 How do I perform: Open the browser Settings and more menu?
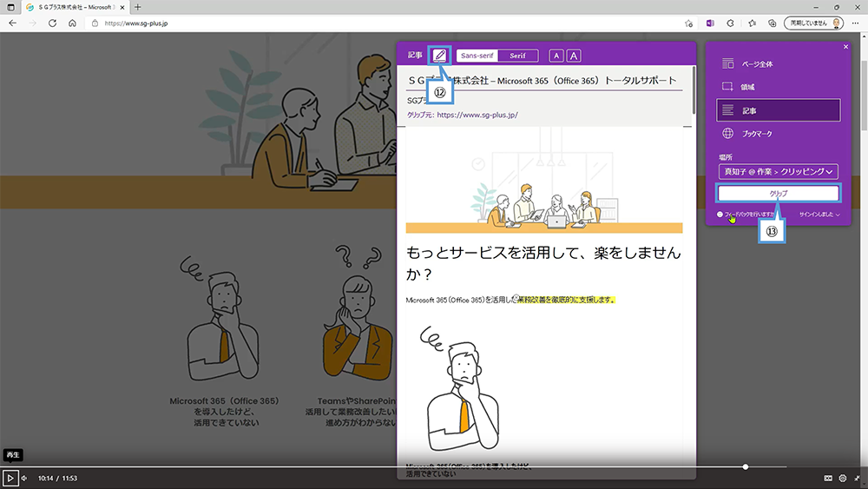point(855,23)
